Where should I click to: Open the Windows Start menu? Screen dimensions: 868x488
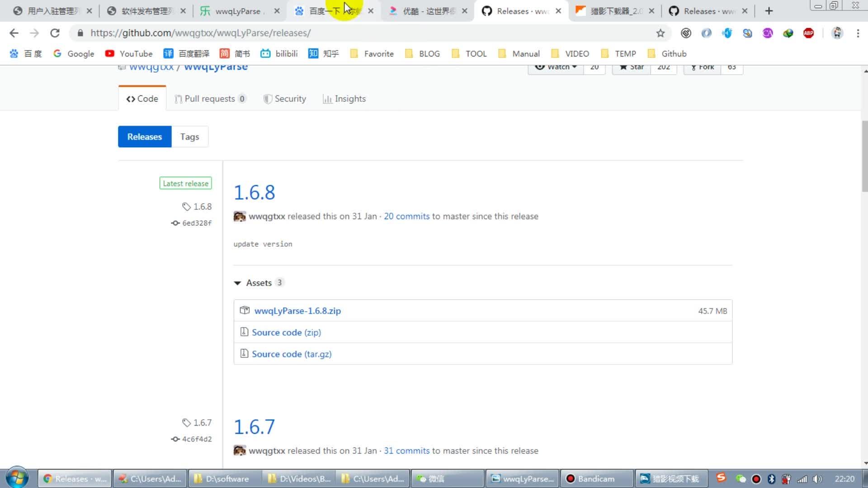pos(17,478)
